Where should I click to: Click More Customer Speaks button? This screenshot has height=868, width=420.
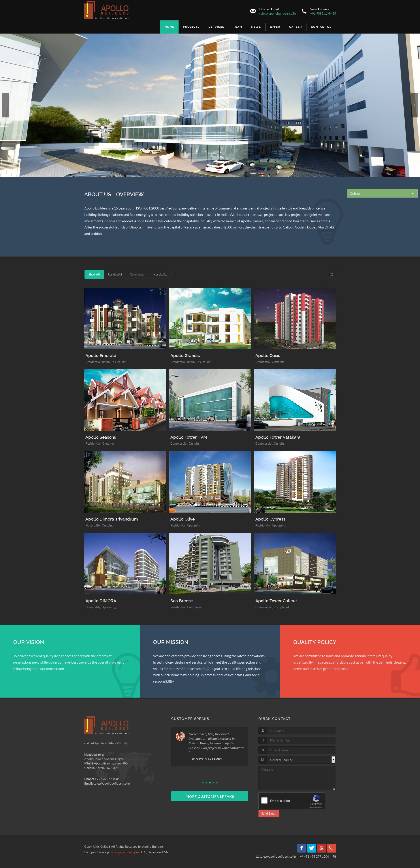(209, 796)
